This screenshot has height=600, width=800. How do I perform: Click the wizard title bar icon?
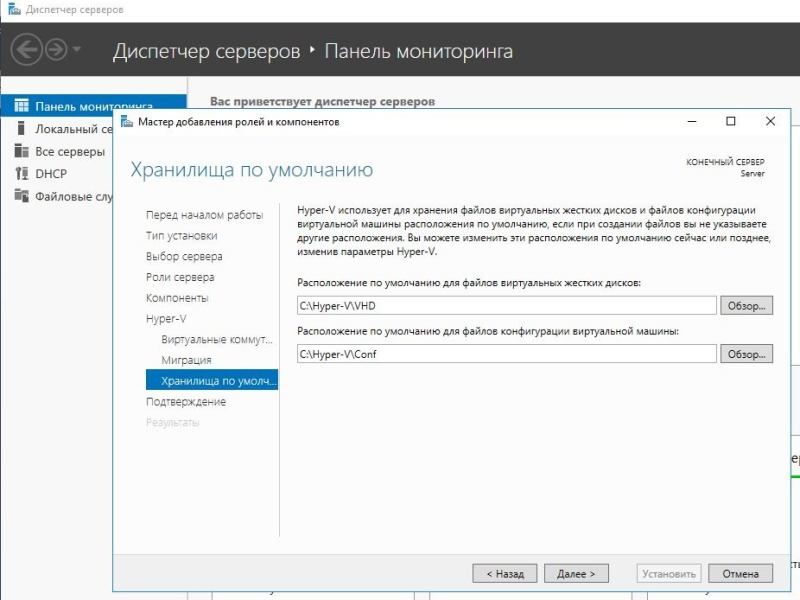point(127,121)
